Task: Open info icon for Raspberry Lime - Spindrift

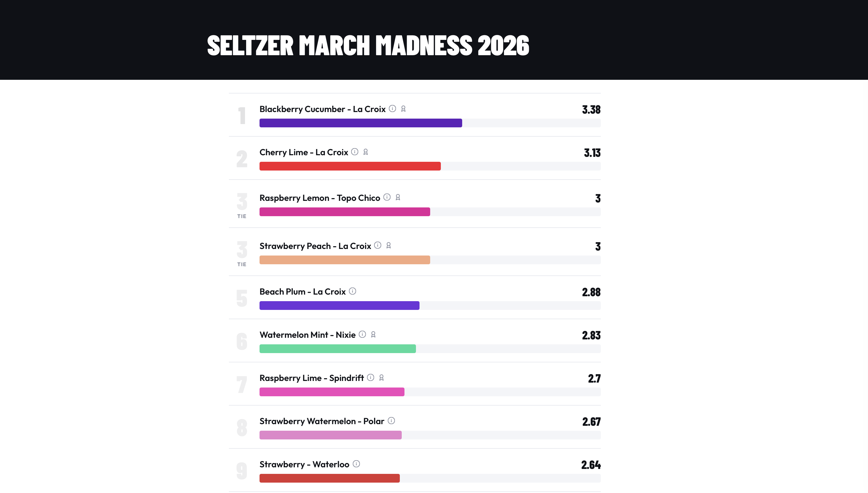Action: coord(371,377)
